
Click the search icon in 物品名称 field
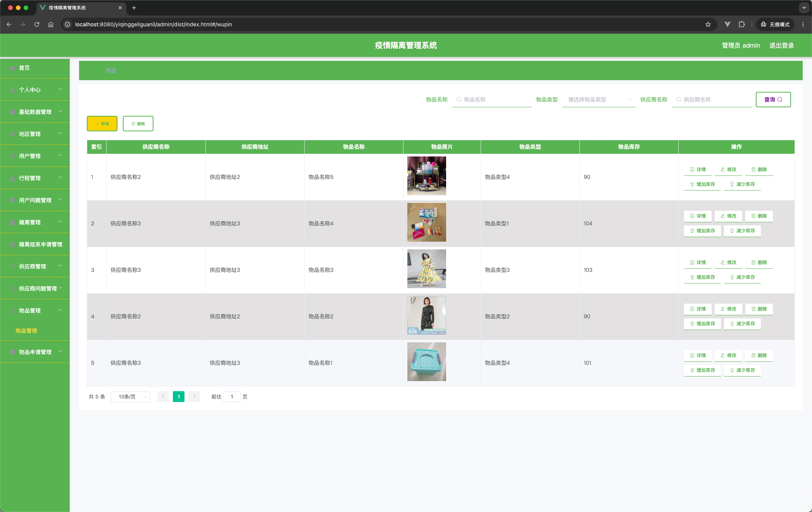point(459,100)
